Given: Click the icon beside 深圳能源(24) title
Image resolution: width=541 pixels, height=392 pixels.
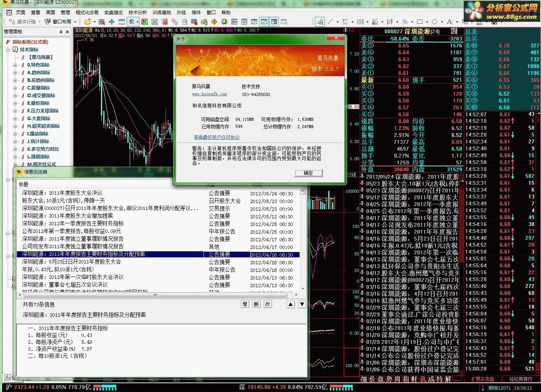Looking at the screenshot, I should pos(454,31).
